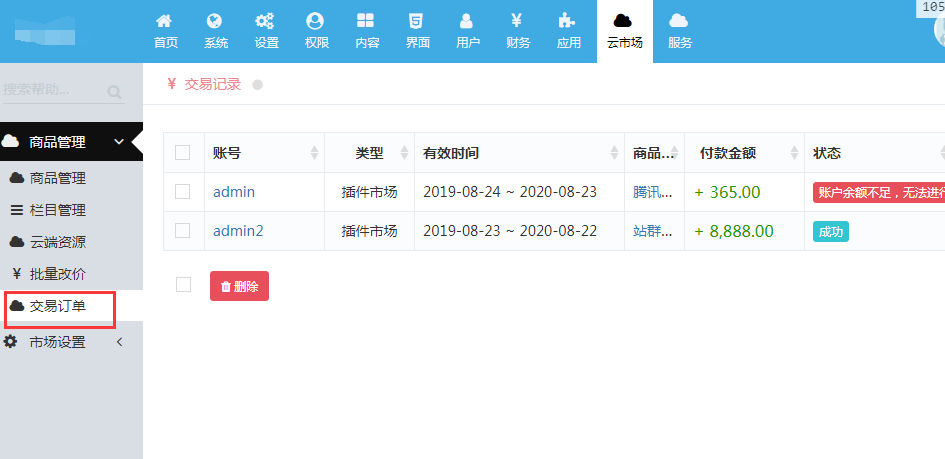
Task: Click the gears icon above 设置
Action: coord(264,21)
